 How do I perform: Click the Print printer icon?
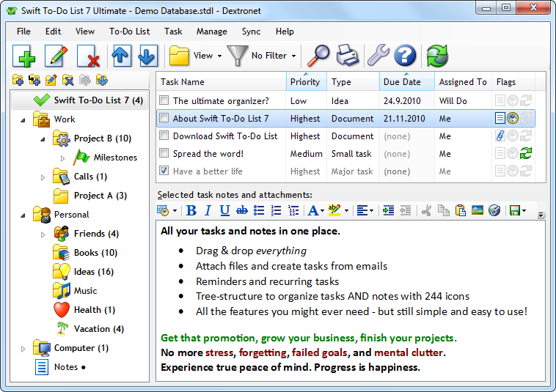[x=347, y=56]
